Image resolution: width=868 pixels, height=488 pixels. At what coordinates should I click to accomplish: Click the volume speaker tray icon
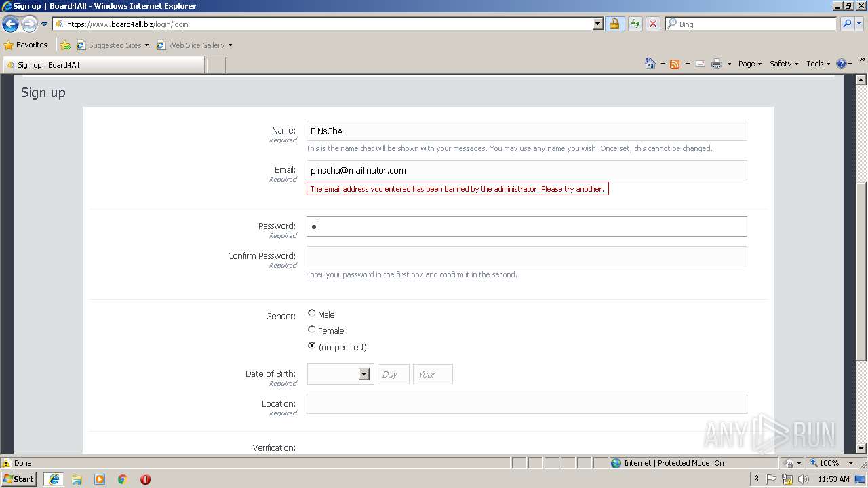click(x=804, y=479)
